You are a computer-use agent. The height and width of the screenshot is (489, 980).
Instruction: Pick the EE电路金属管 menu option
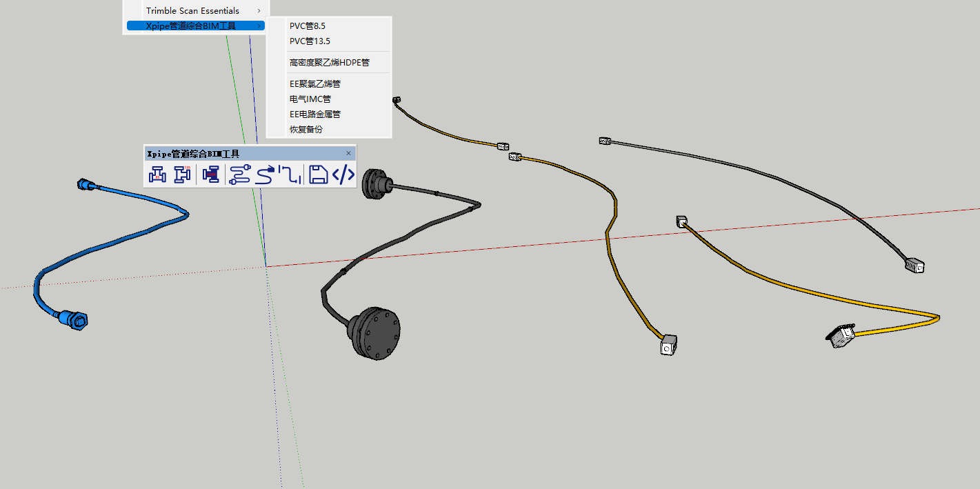(314, 114)
